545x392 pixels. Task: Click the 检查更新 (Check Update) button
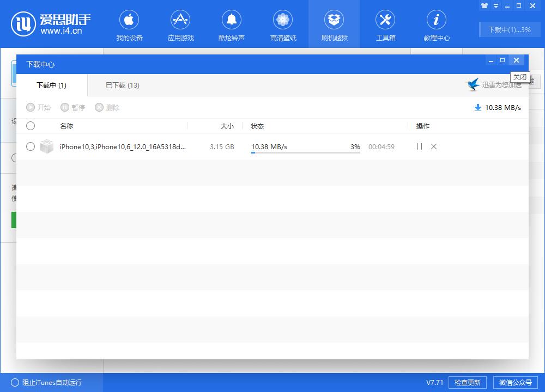tap(467, 382)
